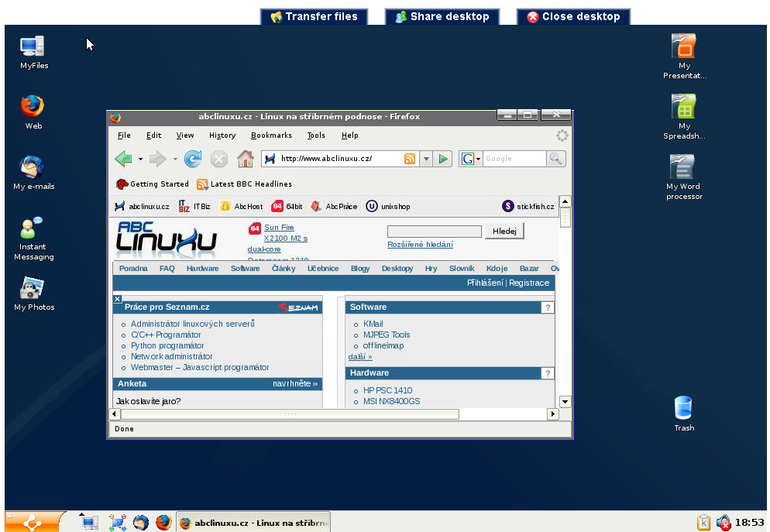Open the Tools menu

pos(316,136)
